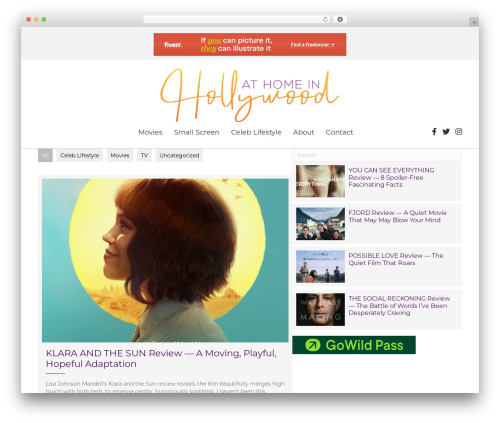This screenshot has height=423, width=500.
Task: Open the Facebook social icon
Action: pyautogui.click(x=434, y=132)
